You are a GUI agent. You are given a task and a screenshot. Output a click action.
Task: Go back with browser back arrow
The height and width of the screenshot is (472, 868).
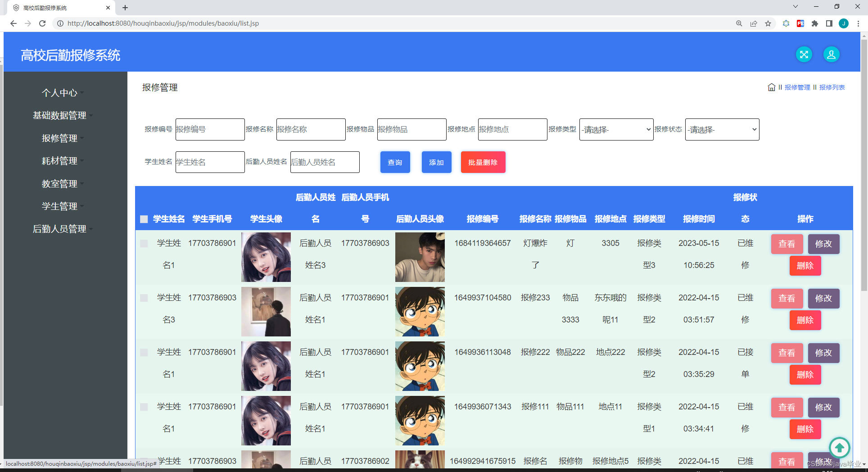(x=14, y=23)
